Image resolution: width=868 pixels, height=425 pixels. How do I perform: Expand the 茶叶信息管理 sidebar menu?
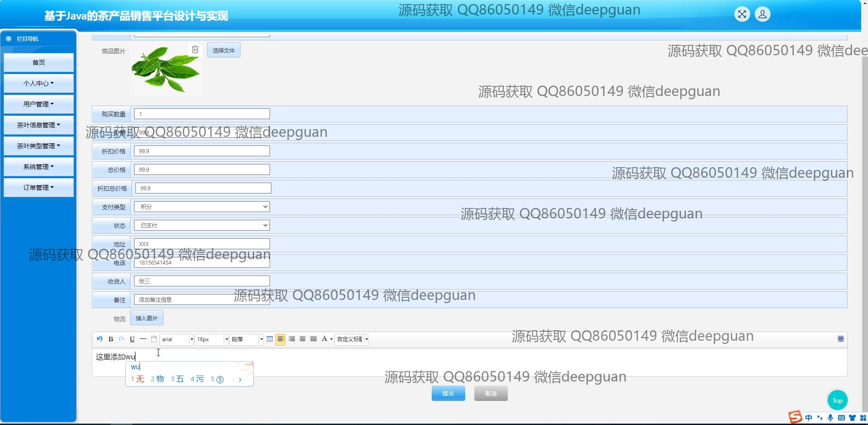point(39,125)
